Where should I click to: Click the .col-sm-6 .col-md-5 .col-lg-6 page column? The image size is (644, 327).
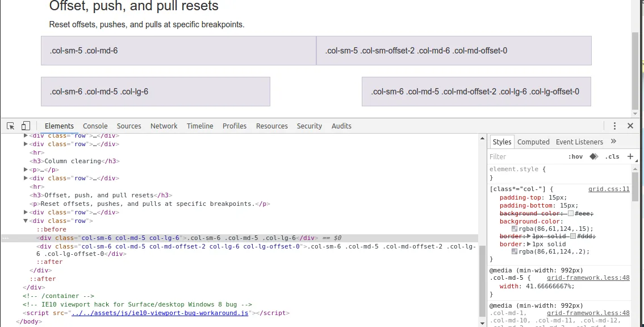point(156,92)
